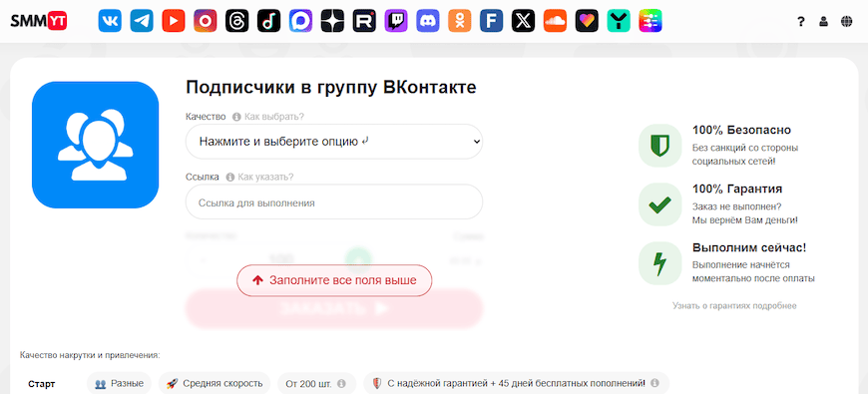Click the 'Заполните все поля выше' notice

pos(334,280)
